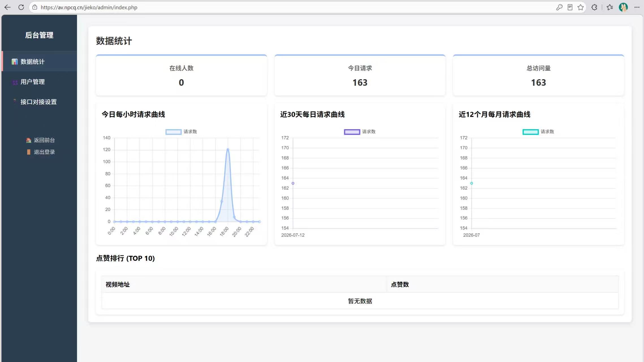Click the door icon beside 退出登录
The width and height of the screenshot is (644, 362).
coord(29,152)
